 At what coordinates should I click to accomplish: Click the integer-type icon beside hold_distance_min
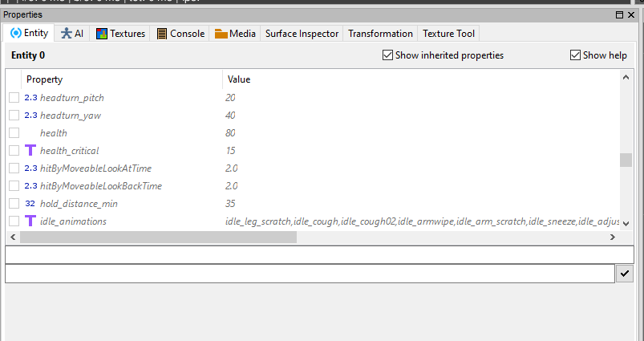tap(30, 204)
